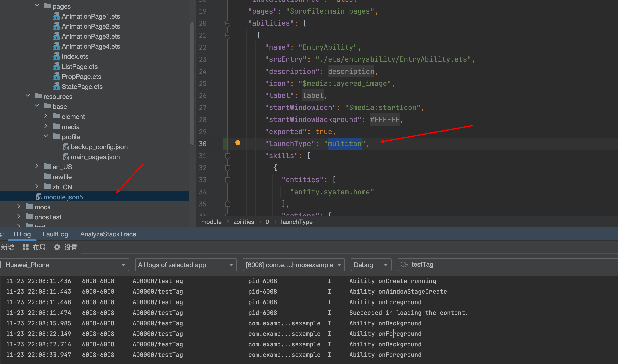Expand the element folder
Viewport: 618px width, 364px height.
[x=46, y=116]
